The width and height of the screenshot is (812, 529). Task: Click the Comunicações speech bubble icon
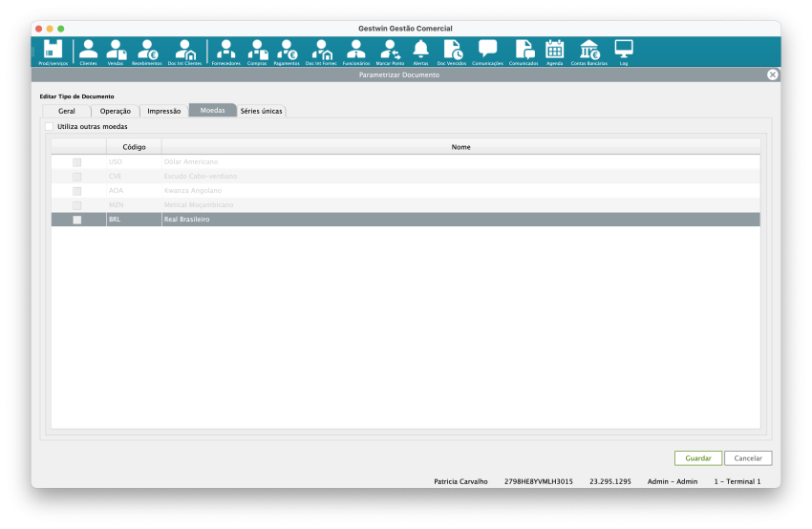(487, 51)
